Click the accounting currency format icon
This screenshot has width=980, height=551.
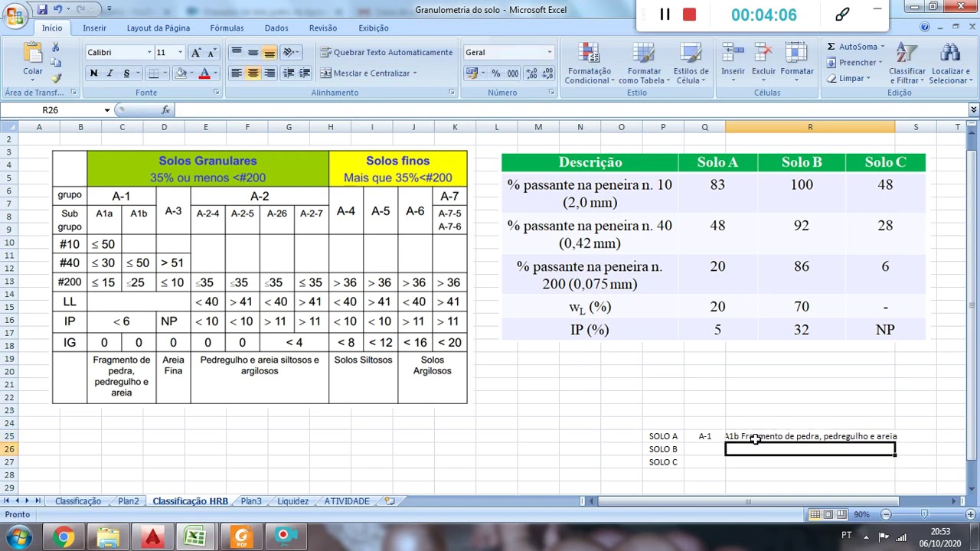(472, 73)
